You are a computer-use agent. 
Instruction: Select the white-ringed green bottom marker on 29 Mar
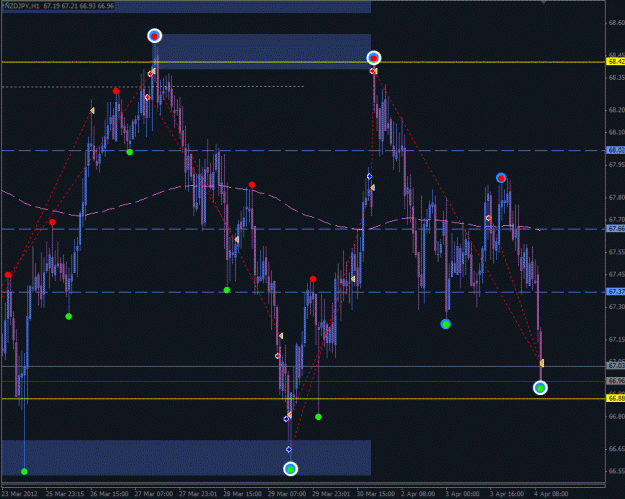click(291, 469)
